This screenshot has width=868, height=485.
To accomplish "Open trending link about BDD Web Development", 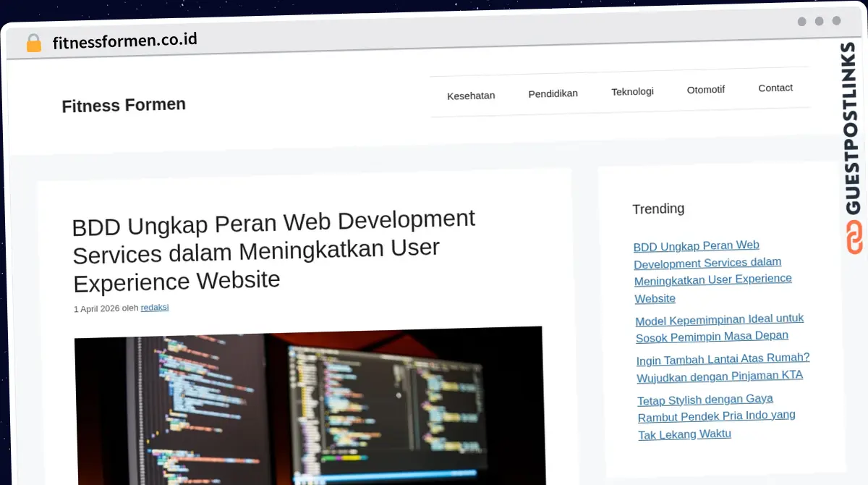I will [712, 271].
